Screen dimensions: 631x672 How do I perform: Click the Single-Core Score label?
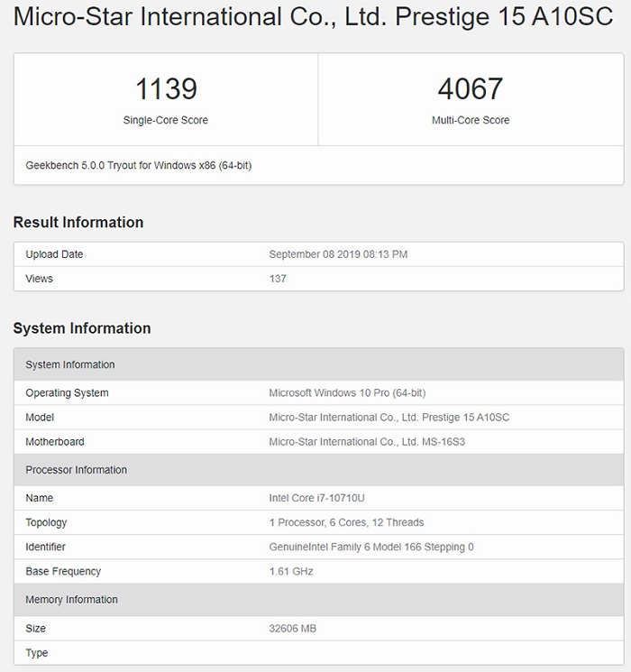[x=166, y=120]
